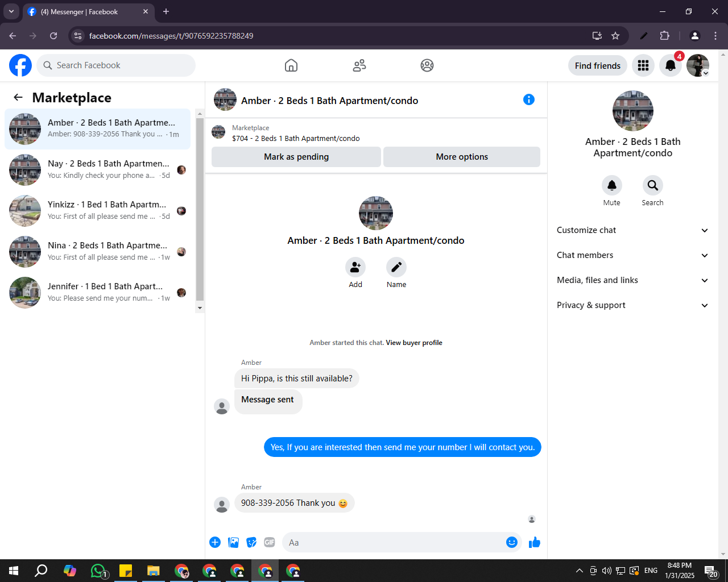Viewport: 728px width, 582px height.
Task: Open the Groups icon in top navigation
Action: (427, 65)
